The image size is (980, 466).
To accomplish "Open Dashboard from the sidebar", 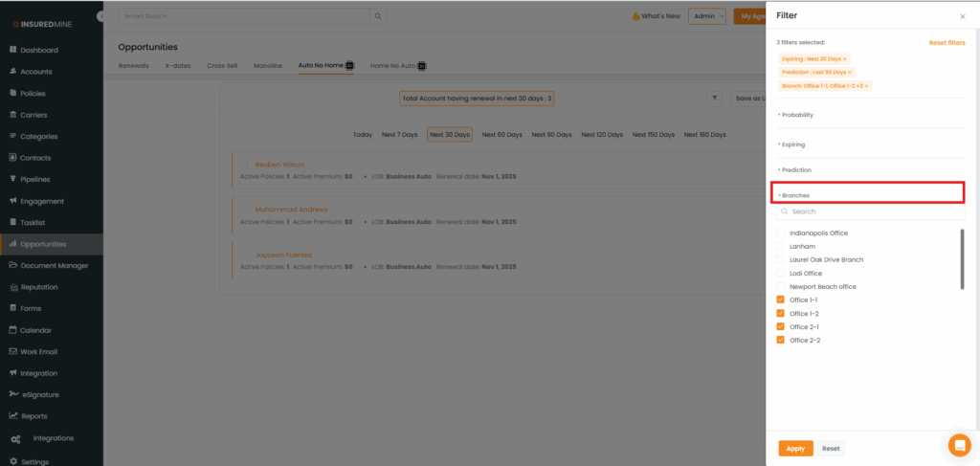I will coord(39,50).
